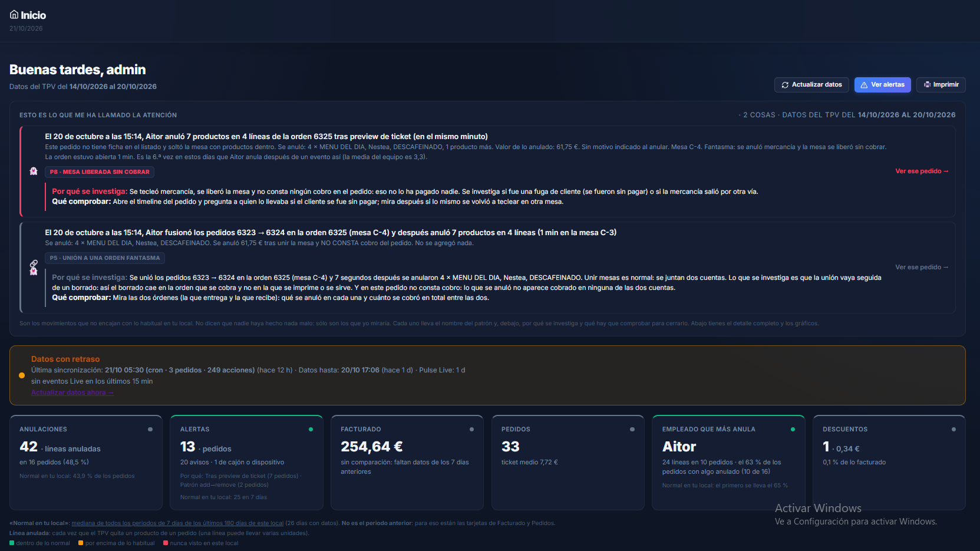Click the Ver alertas button
The image size is (980, 551).
click(x=883, y=85)
